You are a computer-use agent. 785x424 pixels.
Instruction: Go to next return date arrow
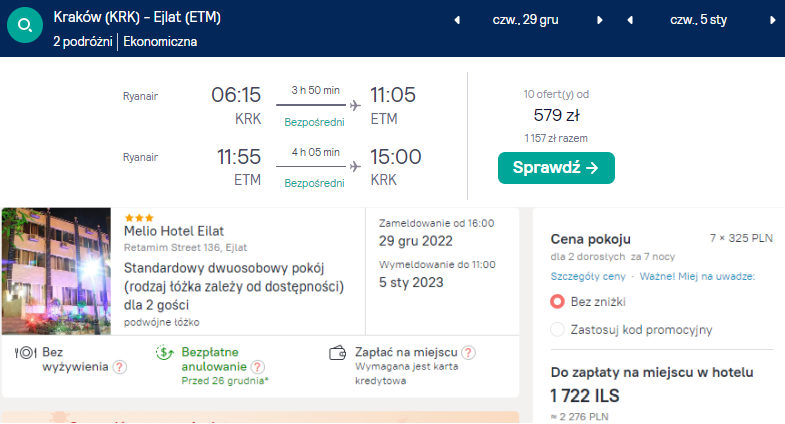pyautogui.click(x=773, y=20)
